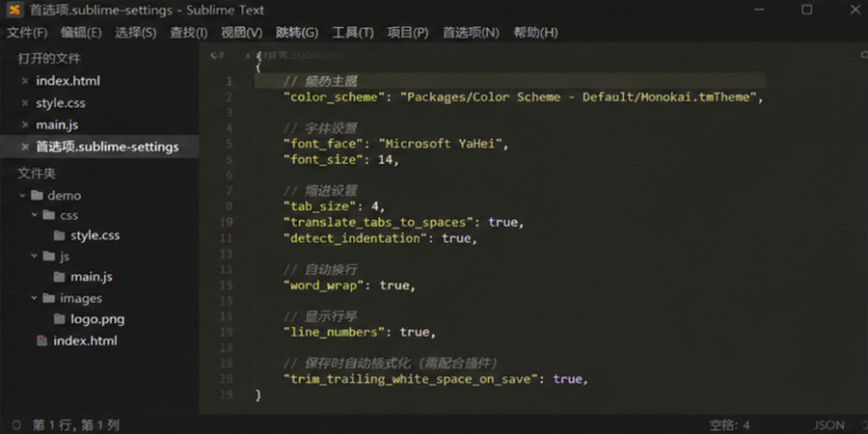Click the demo folder icon
This screenshot has width=868, height=434.
click(37, 196)
